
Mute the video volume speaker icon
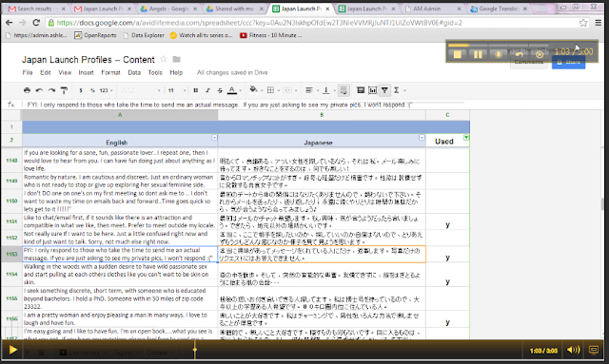coord(573,350)
